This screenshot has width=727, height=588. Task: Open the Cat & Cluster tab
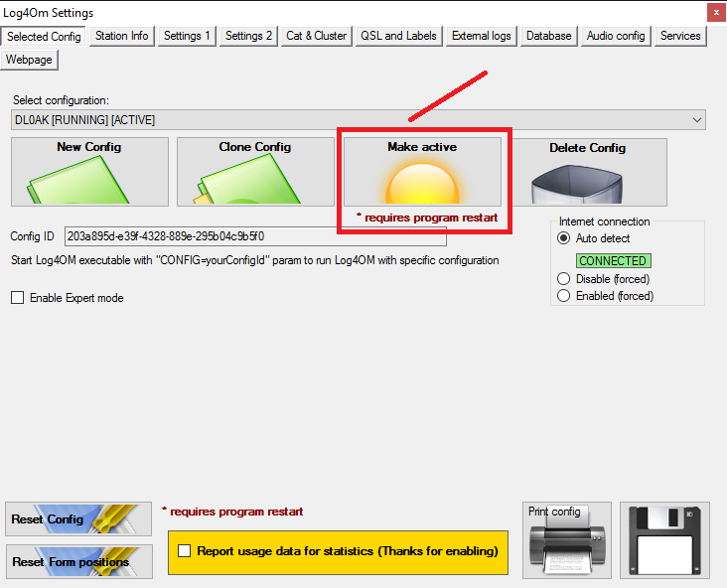(316, 36)
